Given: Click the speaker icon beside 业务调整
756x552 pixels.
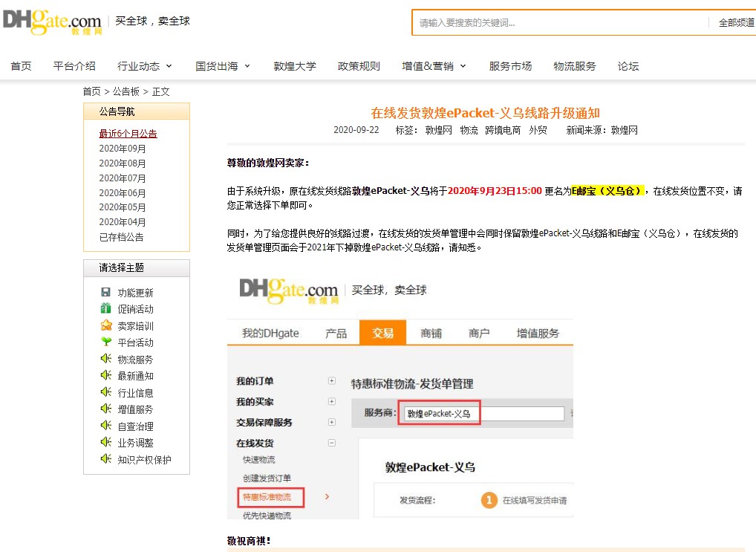Looking at the screenshot, I should [x=105, y=442].
